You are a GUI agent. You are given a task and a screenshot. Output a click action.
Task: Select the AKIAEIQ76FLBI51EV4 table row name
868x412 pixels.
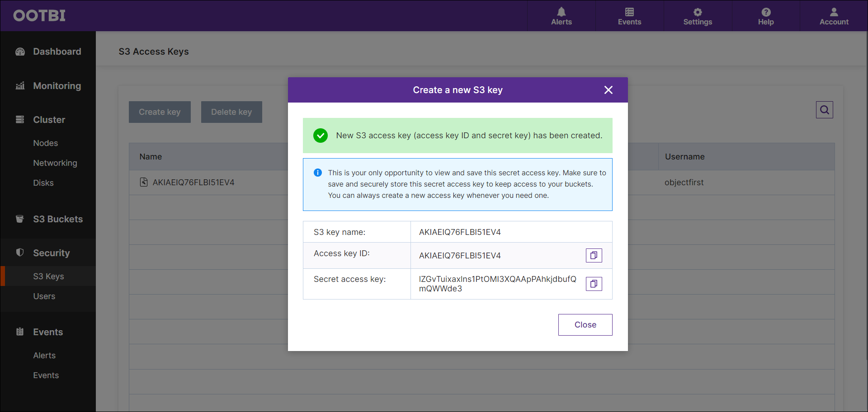[x=193, y=183]
